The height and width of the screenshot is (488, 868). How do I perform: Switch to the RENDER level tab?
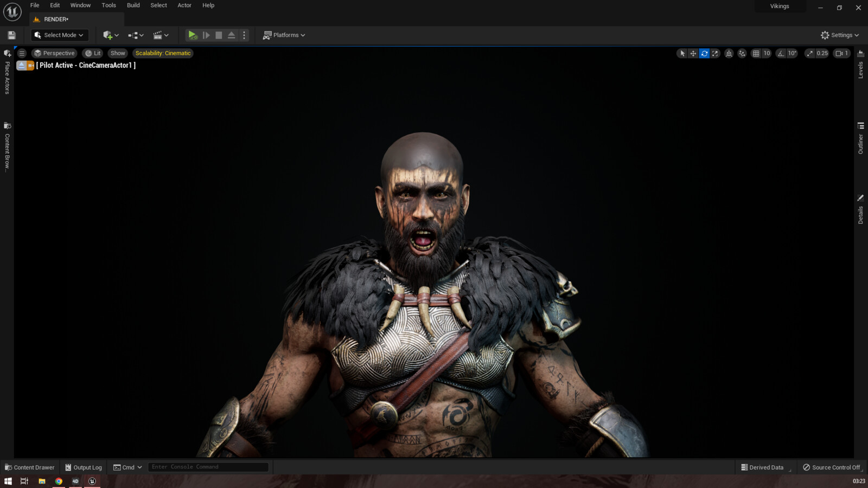(76, 20)
